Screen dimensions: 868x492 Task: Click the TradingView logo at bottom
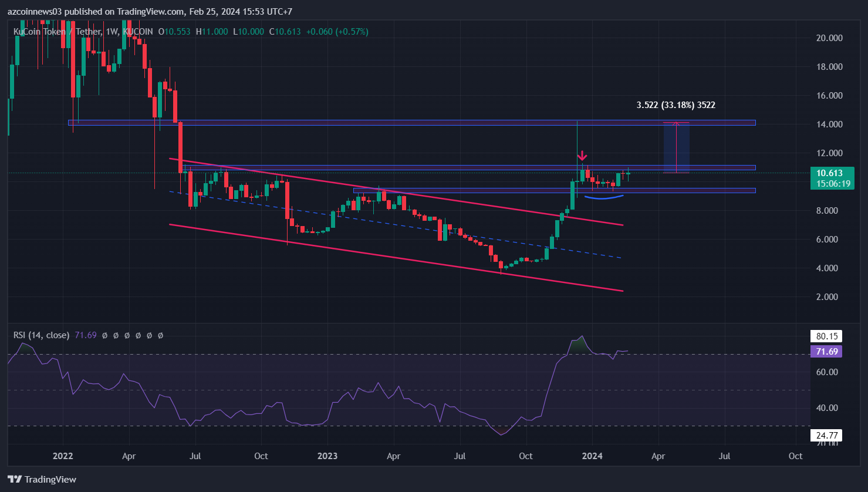tap(42, 479)
